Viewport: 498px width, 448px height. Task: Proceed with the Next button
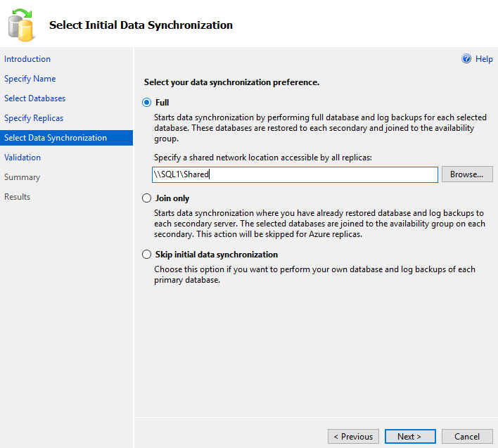(x=410, y=437)
